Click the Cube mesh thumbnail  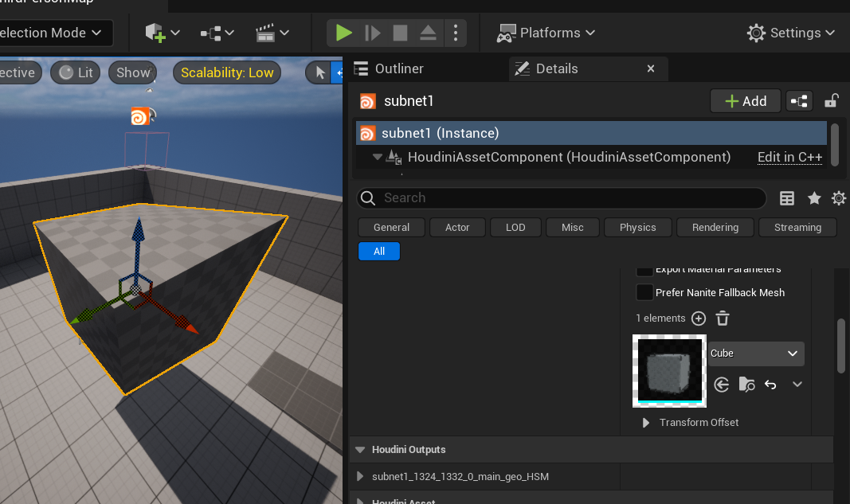click(x=669, y=371)
